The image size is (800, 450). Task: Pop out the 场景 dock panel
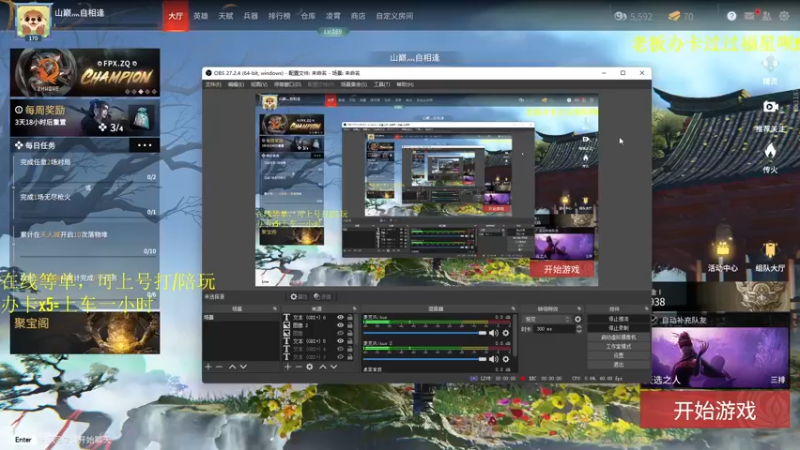[x=275, y=309]
